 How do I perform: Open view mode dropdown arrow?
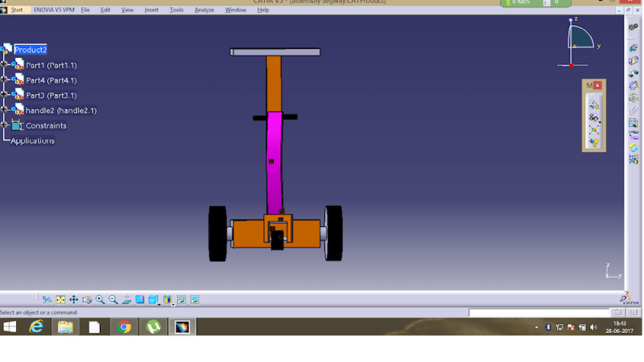tap(173, 305)
